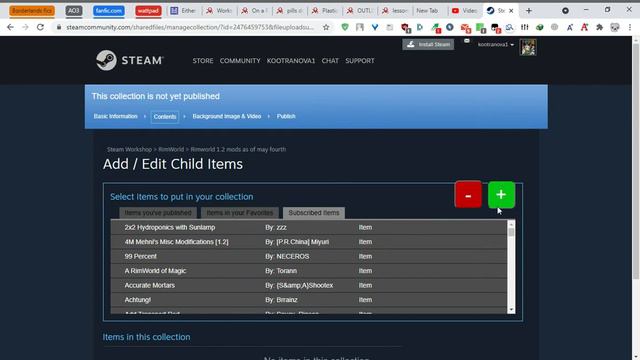This screenshot has height=360, width=640.
Task: Click item list scrollbar down arrow
Action: coord(511,310)
